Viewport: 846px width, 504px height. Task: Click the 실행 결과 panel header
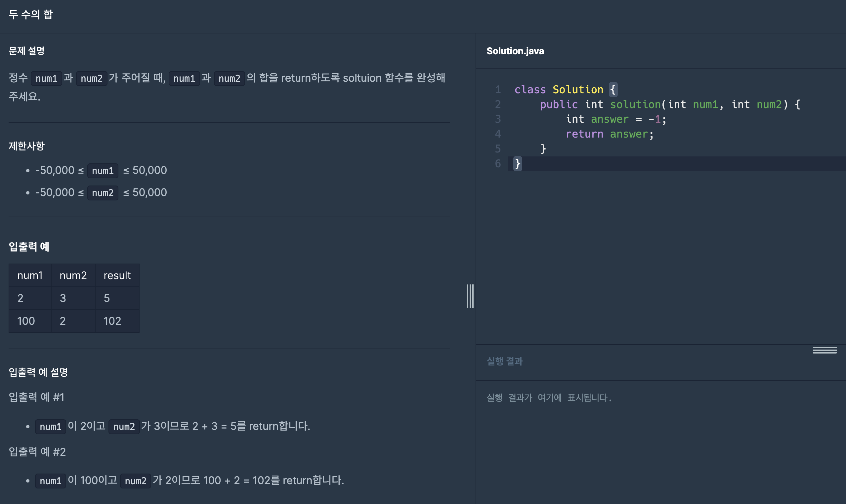[504, 361]
